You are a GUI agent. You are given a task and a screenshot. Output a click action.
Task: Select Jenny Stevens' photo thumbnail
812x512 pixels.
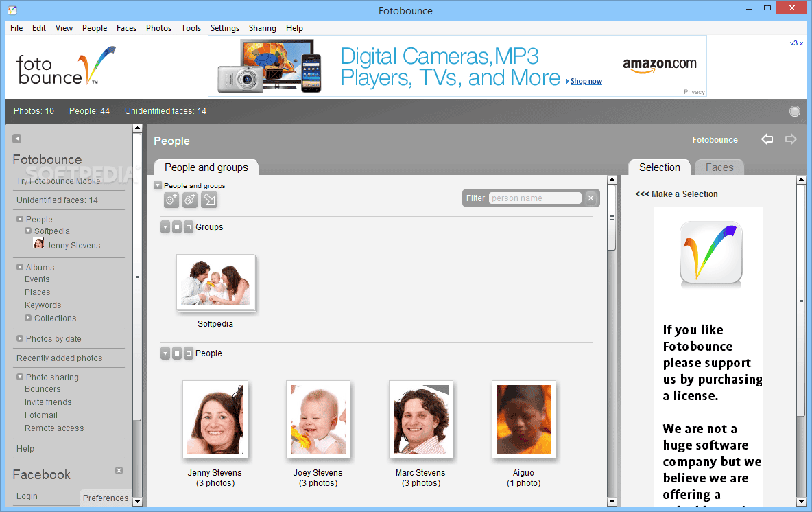coord(215,419)
